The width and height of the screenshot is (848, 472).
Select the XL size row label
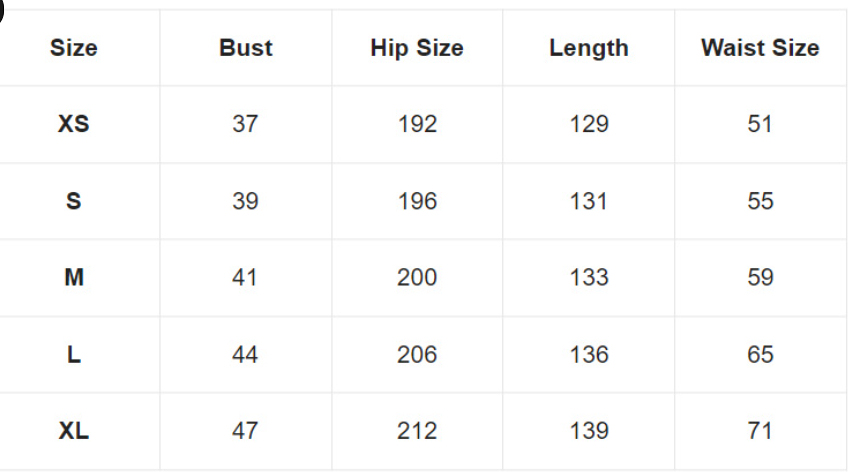coord(74,431)
